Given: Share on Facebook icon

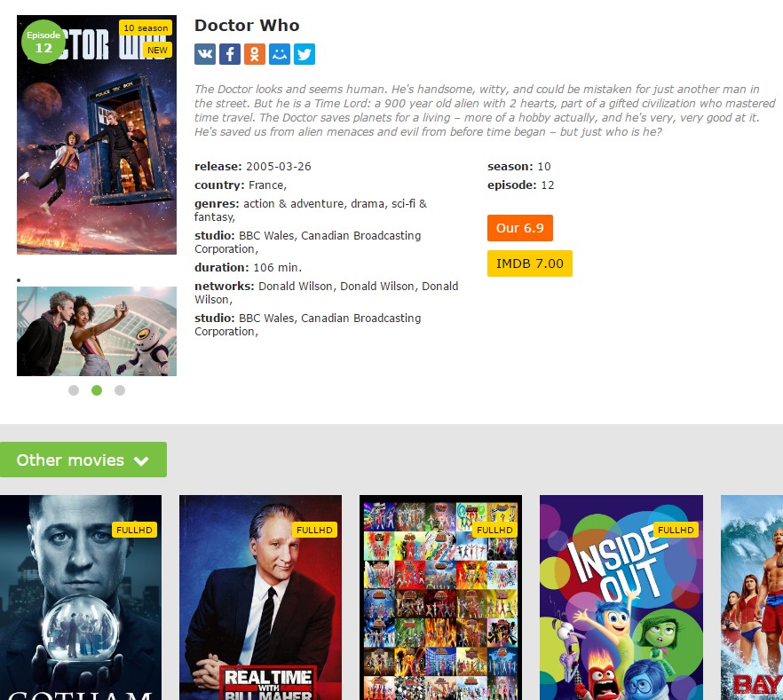Looking at the screenshot, I should tap(230, 54).
